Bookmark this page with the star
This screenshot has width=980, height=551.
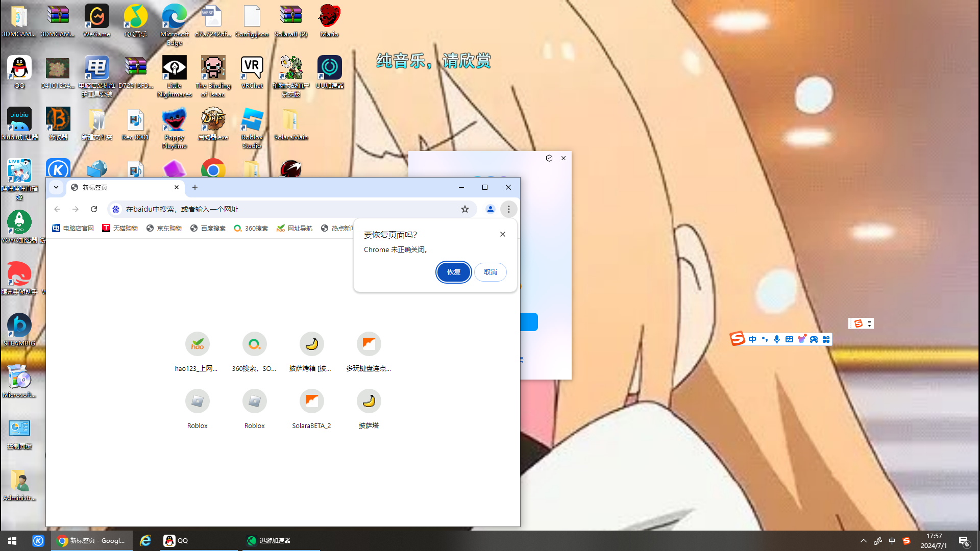(x=464, y=209)
